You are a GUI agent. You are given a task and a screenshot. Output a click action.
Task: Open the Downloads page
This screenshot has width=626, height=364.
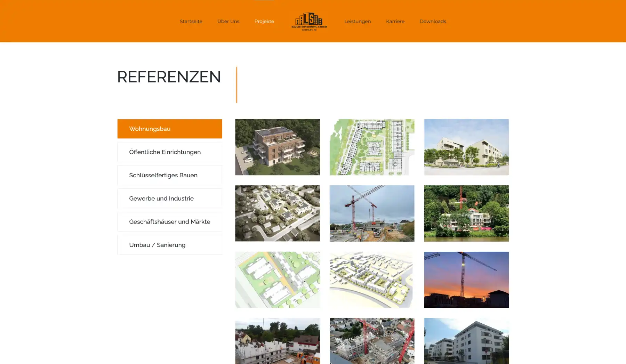click(x=432, y=22)
